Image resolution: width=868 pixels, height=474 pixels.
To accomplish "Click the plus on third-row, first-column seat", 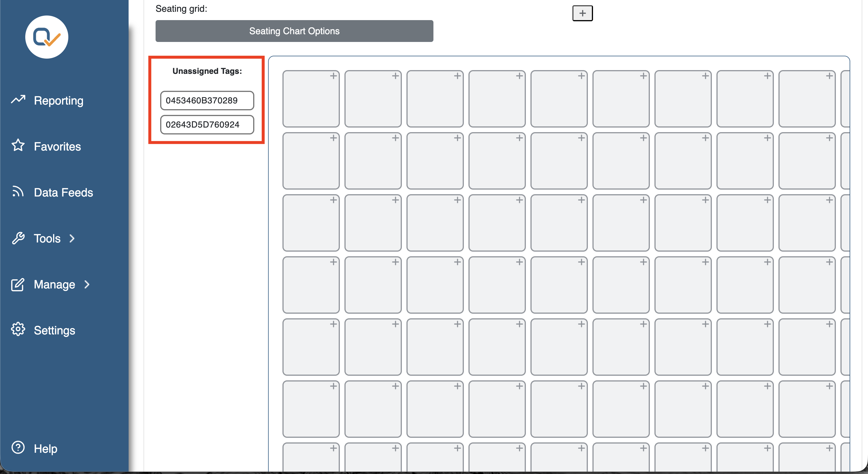I will 333,200.
